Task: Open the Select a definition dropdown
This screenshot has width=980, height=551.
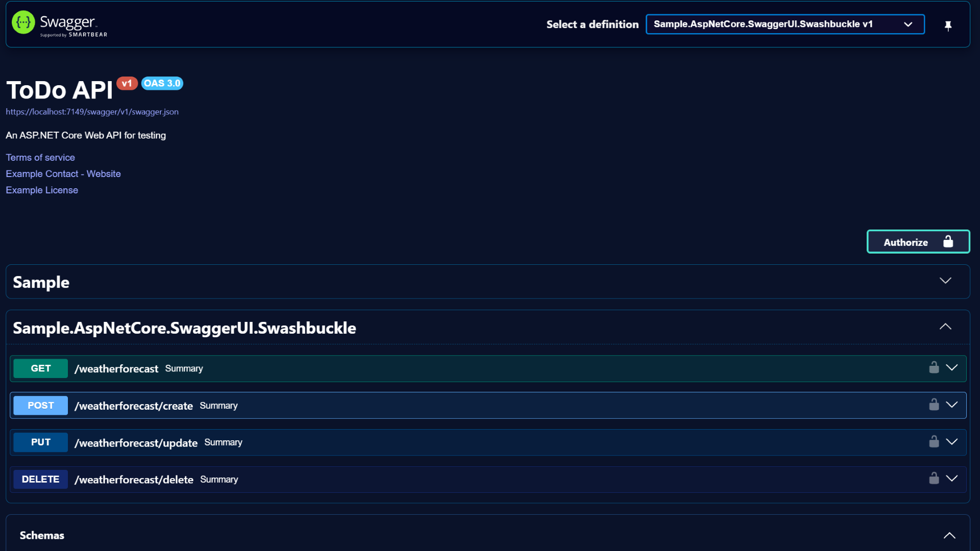Action: (x=785, y=24)
